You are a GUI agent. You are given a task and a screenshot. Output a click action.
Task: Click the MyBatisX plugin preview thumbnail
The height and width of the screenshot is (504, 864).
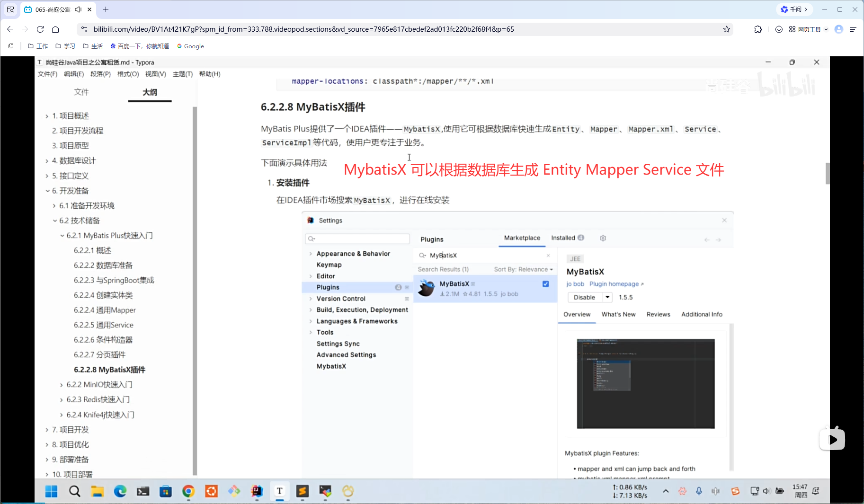(x=645, y=384)
